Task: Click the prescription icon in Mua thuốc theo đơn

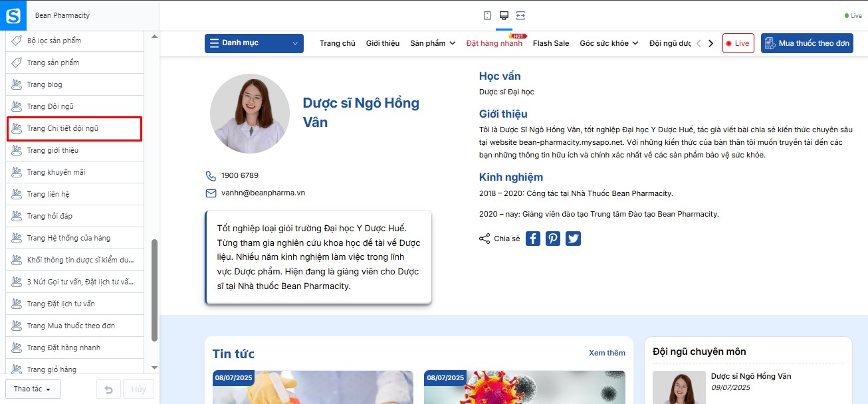Action: pos(770,43)
